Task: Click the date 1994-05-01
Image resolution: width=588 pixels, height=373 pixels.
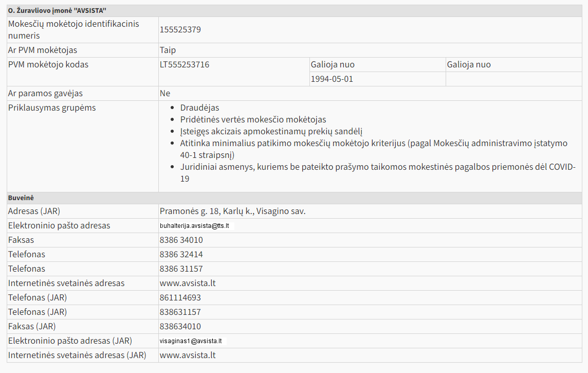Action: 332,79
